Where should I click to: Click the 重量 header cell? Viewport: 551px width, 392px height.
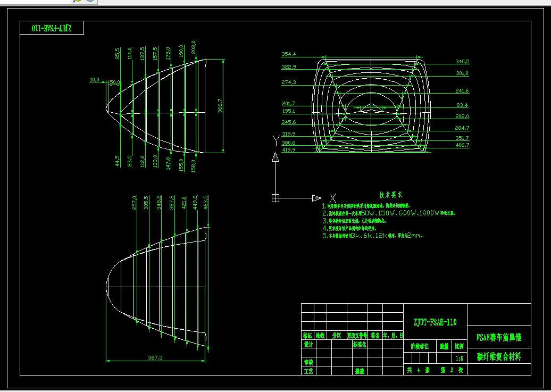444,346
